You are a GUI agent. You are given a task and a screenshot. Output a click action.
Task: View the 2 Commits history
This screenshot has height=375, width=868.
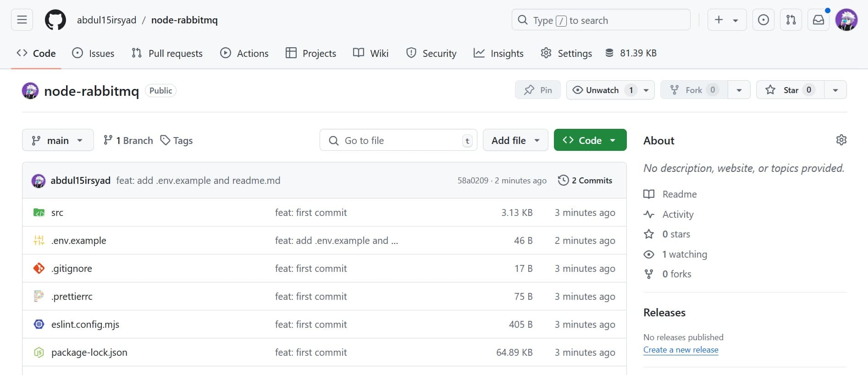click(x=585, y=181)
